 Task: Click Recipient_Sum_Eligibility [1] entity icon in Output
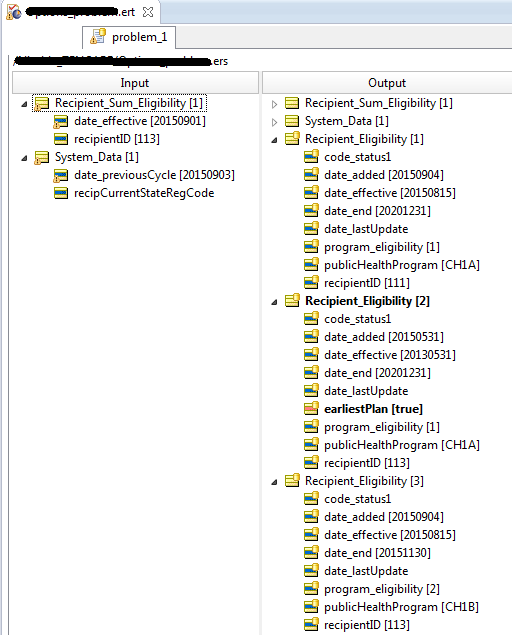292,103
